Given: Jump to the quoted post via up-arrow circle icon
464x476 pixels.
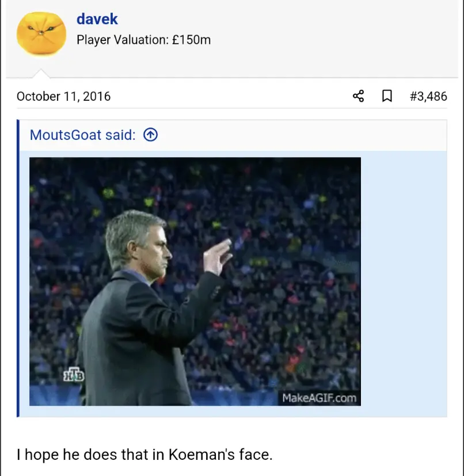Looking at the screenshot, I should click(150, 135).
